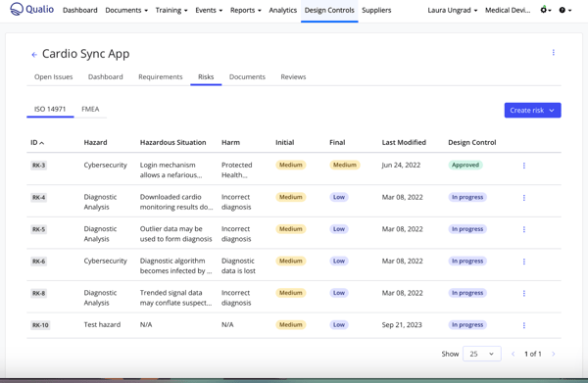
Task: Expand the Laura Ungrad user menu
Action: (452, 10)
